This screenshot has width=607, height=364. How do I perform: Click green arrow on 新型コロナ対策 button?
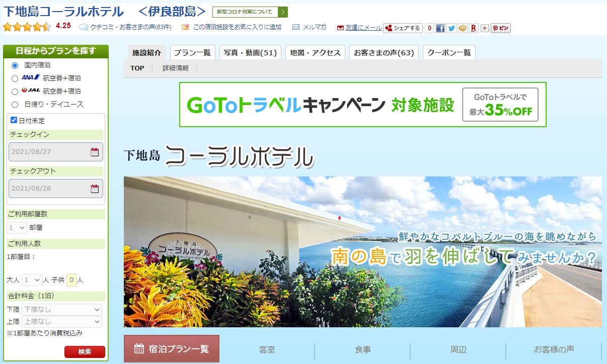(283, 12)
